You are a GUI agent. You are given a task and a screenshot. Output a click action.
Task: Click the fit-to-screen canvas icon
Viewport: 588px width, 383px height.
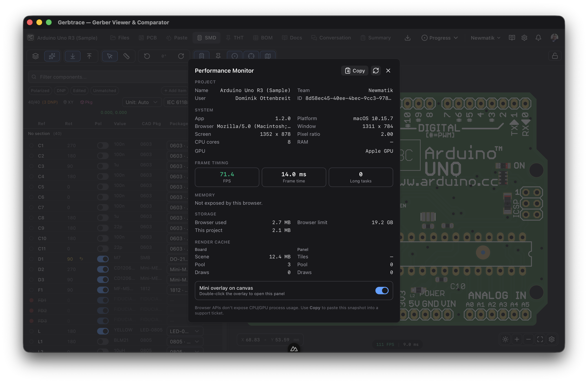tap(540, 339)
